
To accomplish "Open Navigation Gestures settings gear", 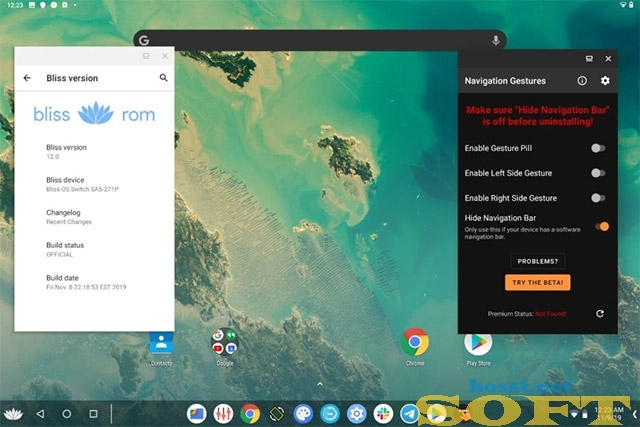I will (605, 80).
